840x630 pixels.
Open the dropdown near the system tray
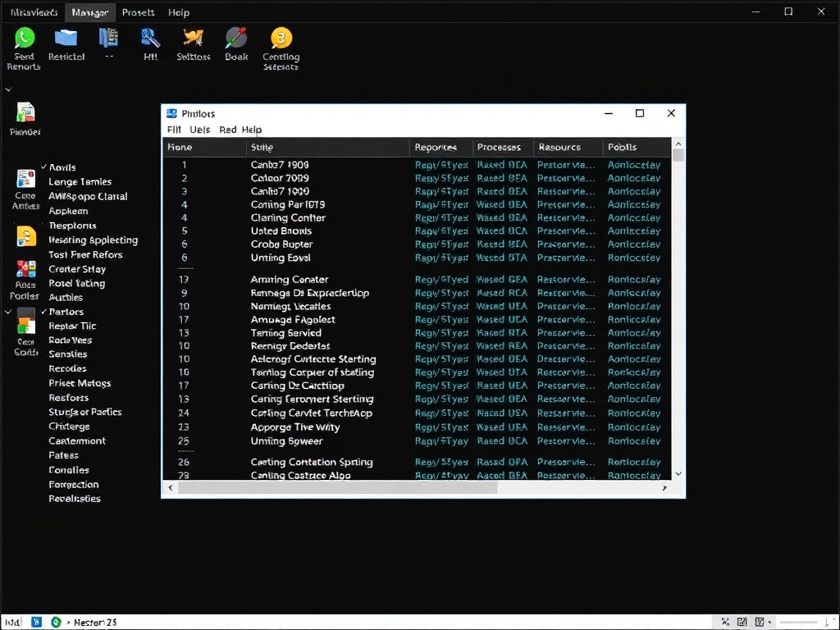point(771,622)
